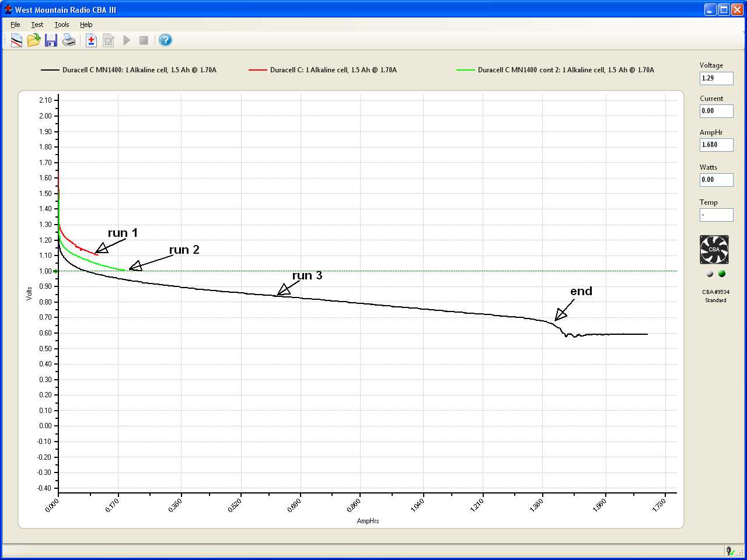Click the CBA fan icon
Image resolution: width=747 pixels, height=560 pixels.
coord(714,250)
